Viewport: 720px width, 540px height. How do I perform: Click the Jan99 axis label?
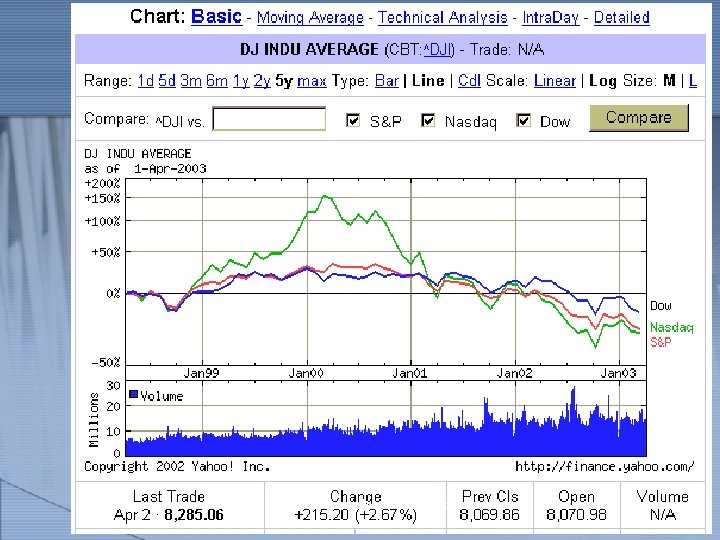[202, 373]
